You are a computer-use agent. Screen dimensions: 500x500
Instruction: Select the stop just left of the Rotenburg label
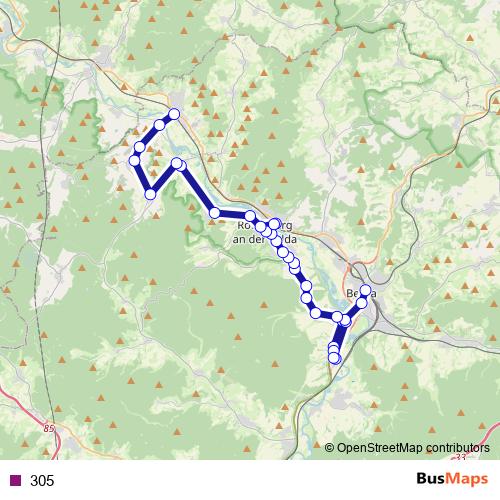tap(250, 216)
